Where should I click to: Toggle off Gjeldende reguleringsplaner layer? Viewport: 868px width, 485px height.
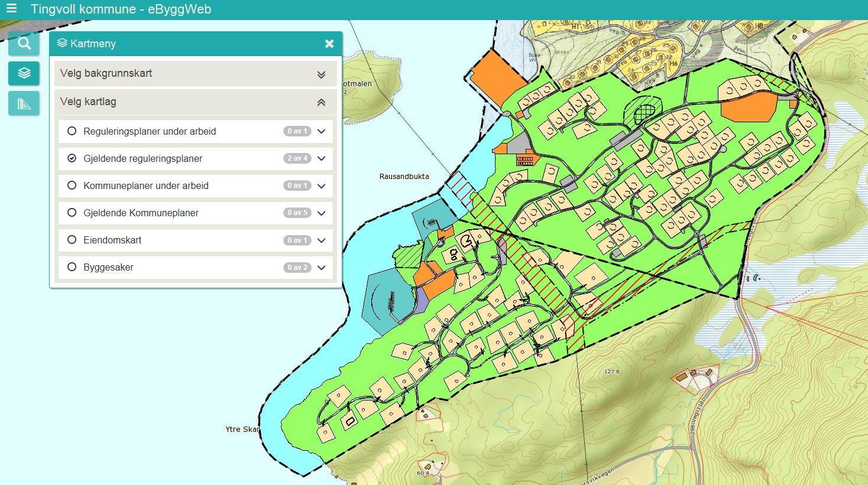(x=72, y=158)
